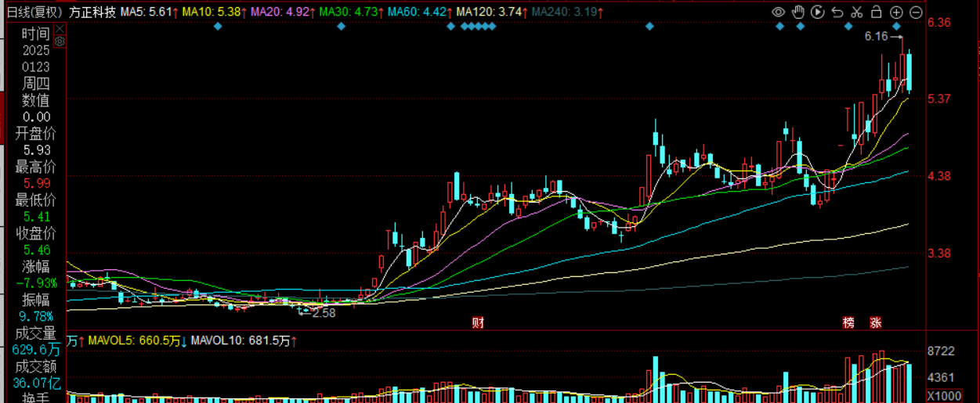Click the blue diamond marker under the zoom-in icon

coord(896,27)
